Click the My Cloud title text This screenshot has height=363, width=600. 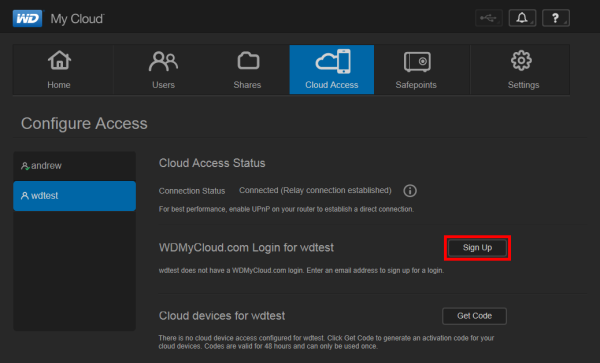tap(77, 19)
